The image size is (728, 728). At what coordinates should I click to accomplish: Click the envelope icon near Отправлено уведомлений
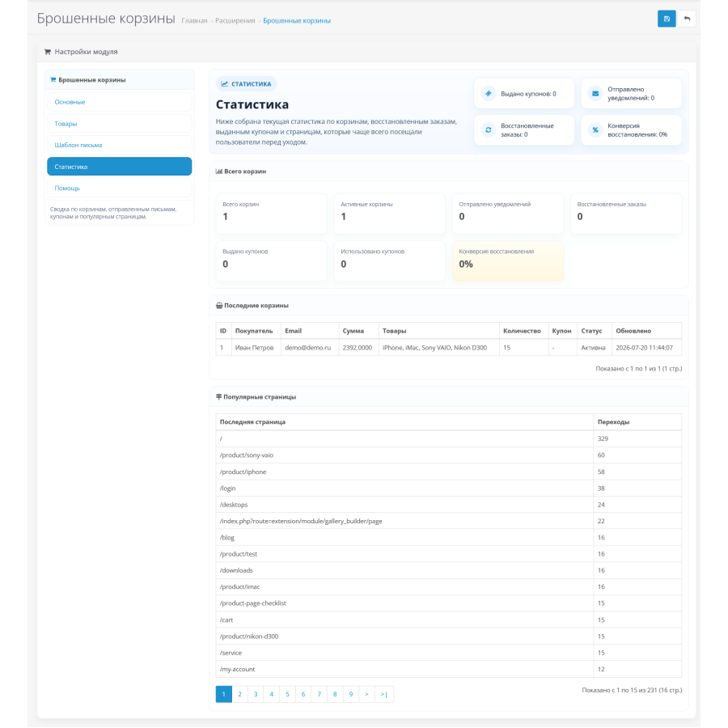595,93
